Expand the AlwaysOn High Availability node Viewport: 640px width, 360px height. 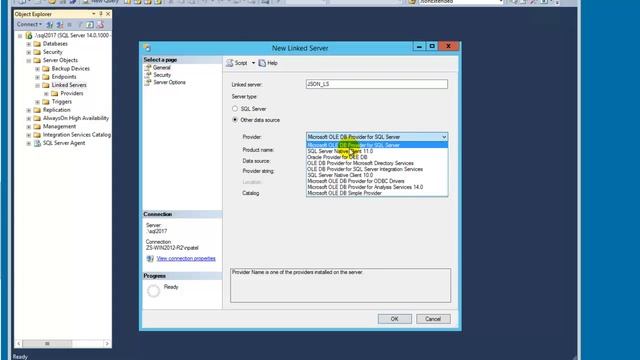click(29, 118)
